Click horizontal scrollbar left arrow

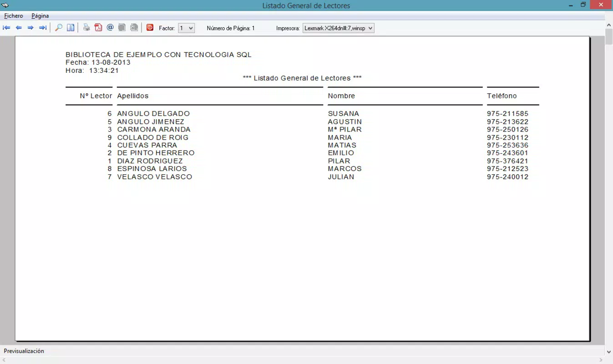(4, 360)
